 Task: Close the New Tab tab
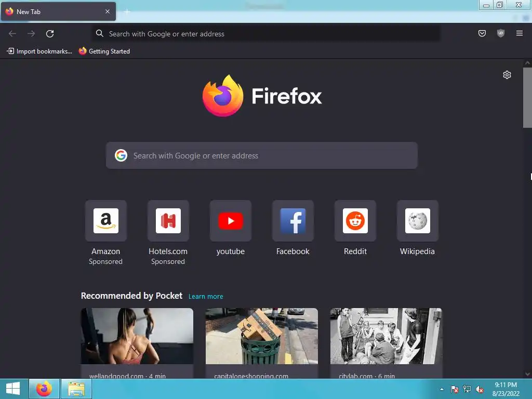[x=108, y=11]
